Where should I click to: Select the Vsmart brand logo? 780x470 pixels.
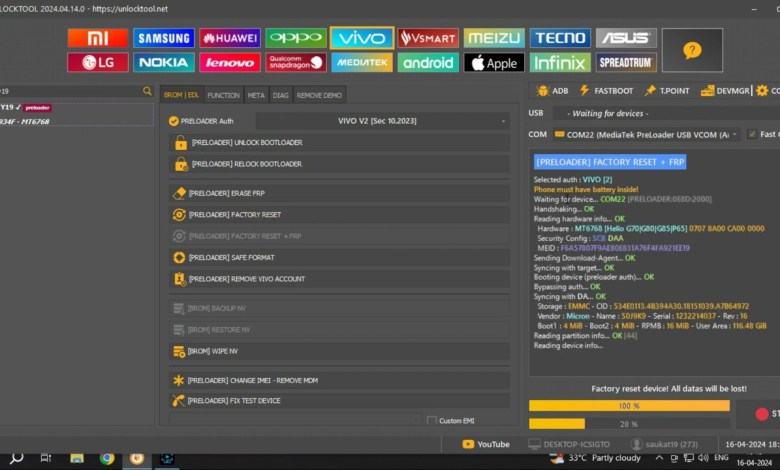click(428, 38)
